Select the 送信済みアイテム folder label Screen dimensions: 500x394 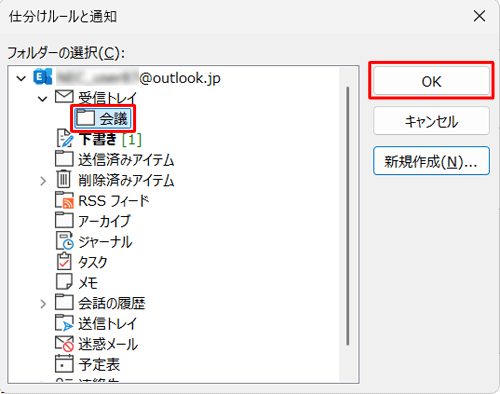tap(126, 160)
